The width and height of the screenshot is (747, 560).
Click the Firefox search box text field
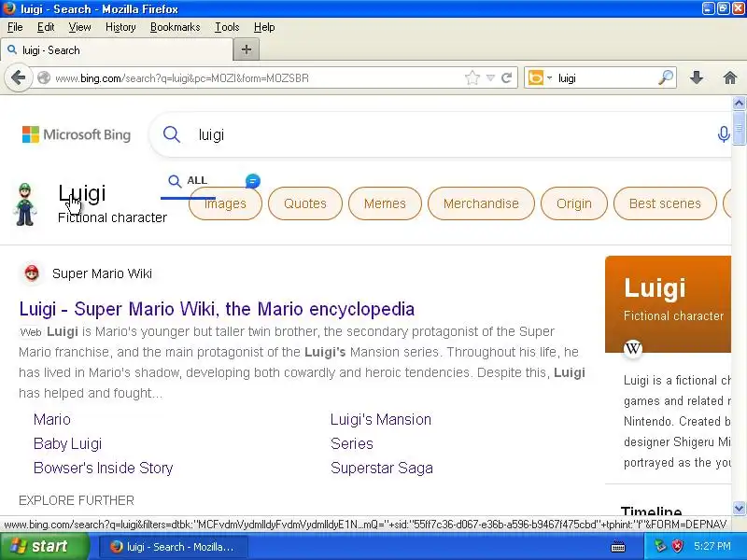tap(605, 77)
